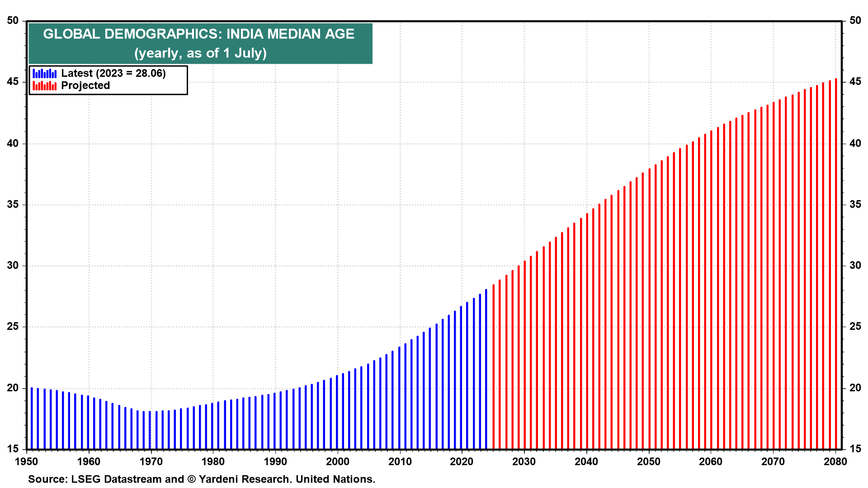Click the 2050 x-axis label
Image resolution: width=868 pixels, height=488 pixels.
(x=648, y=461)
